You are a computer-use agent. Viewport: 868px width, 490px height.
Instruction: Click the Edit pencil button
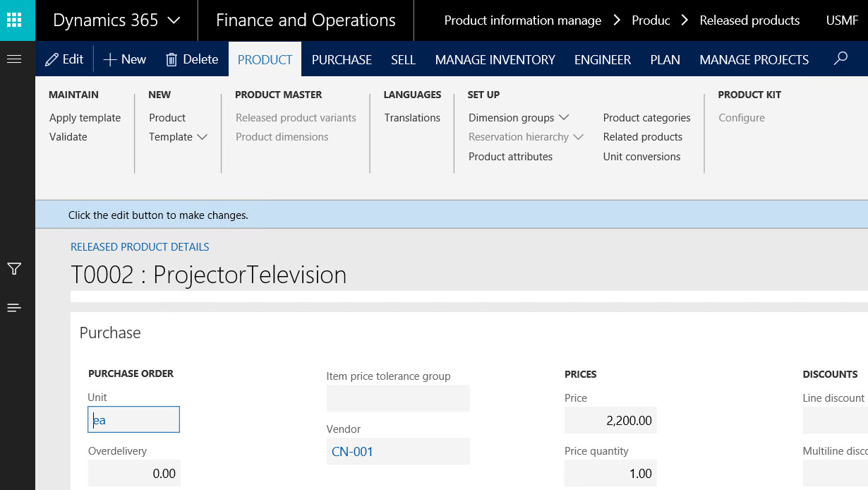tap(64, 59)
